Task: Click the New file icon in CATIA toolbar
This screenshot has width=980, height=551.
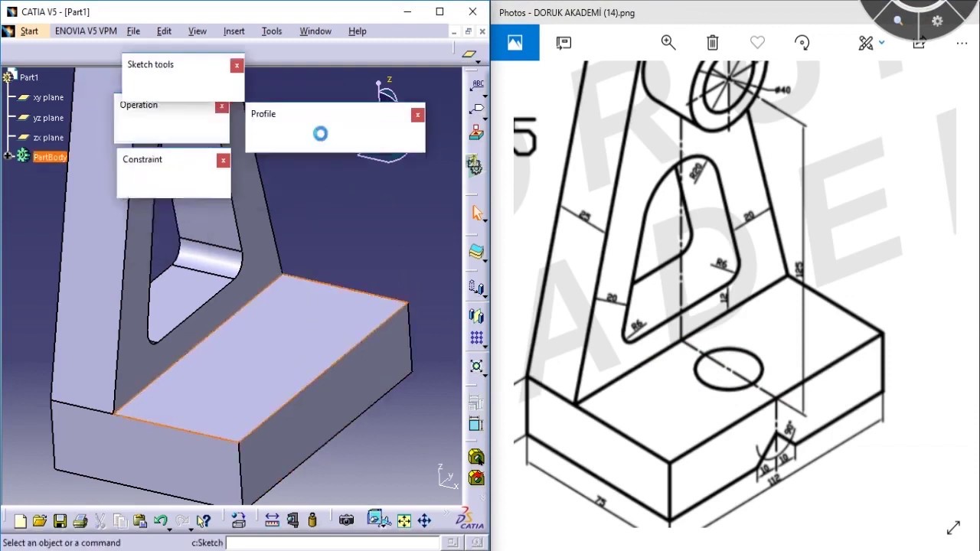Action: pyautogui.click(x=20, y=521)
